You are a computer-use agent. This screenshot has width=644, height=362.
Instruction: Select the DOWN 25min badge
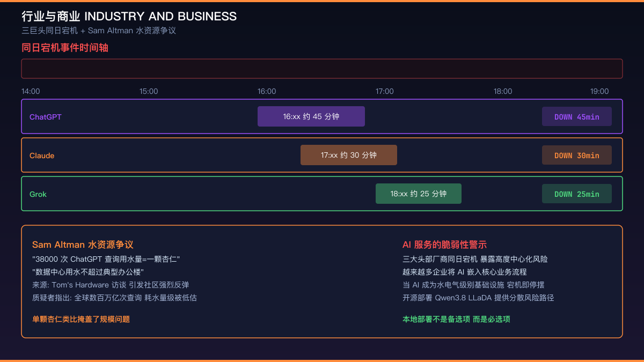(577, 194)
